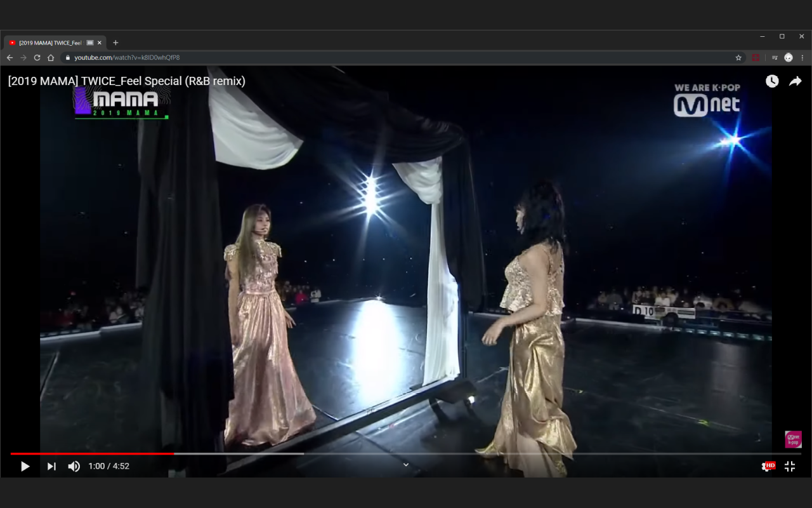This screenshot has height=508, width=812.
Task: Open the video title link
Action: point(127,81)
